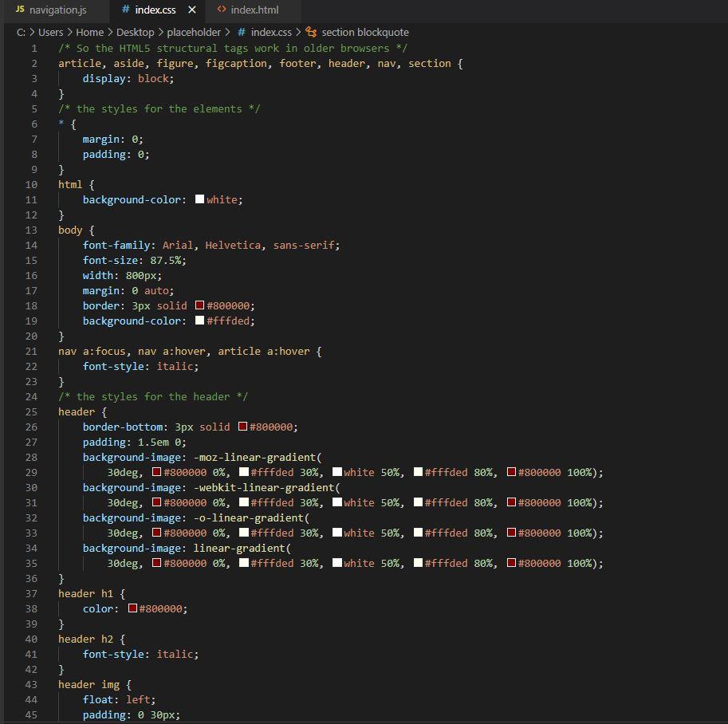Switch to the navigation.js tab
The width and height of the screenshot is (728, 724).
tap(52, 10)
